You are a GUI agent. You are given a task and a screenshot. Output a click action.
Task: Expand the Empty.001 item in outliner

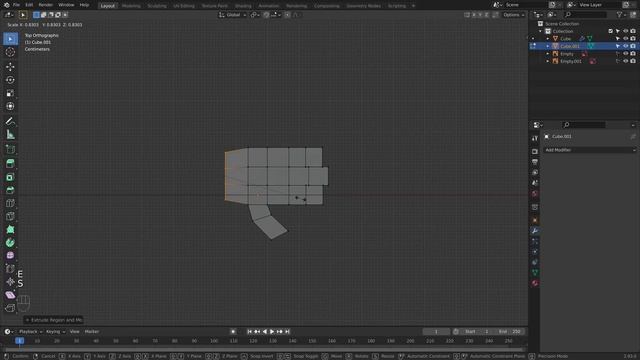point(548,61)
